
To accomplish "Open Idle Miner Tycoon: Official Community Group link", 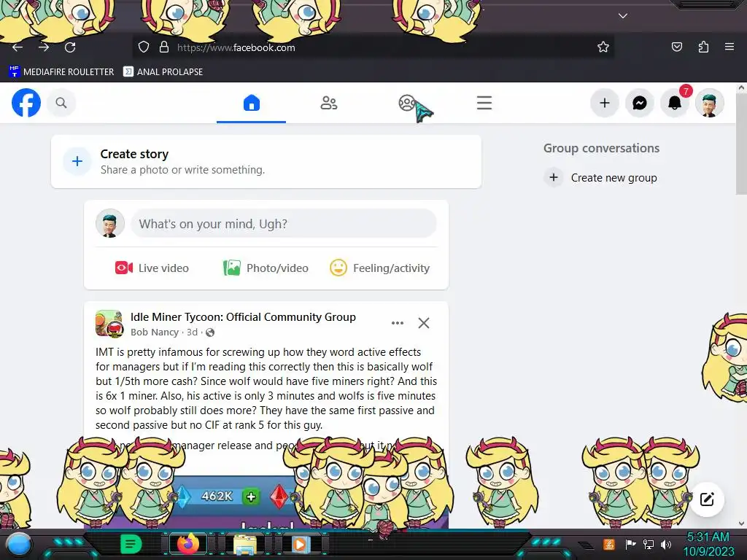I will [243, 317].
